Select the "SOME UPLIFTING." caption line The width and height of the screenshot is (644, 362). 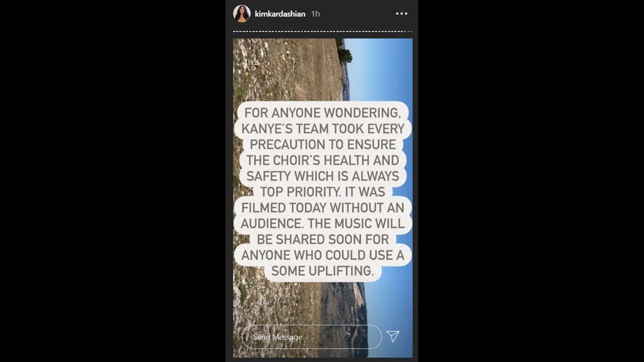tap(323, 271)
